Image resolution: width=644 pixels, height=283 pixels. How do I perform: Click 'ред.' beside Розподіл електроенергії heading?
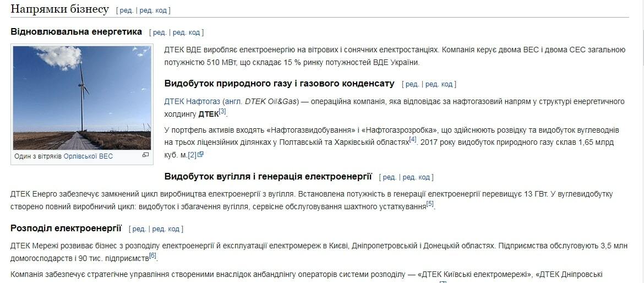pyautogui.click(x=139, y=229)
